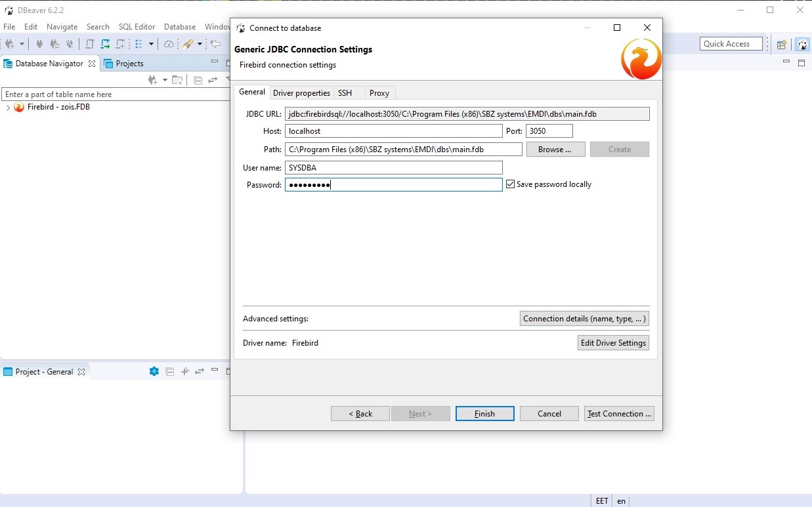Screen dimensions: 812x507
Task: Minimize the Database Navigator panel
Action: [x=215, y=62]
